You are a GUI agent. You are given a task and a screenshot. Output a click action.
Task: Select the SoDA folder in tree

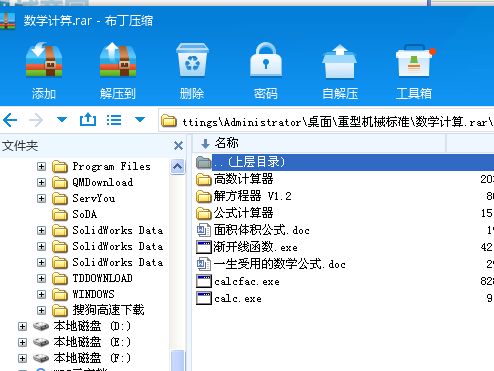pos(85,214)
